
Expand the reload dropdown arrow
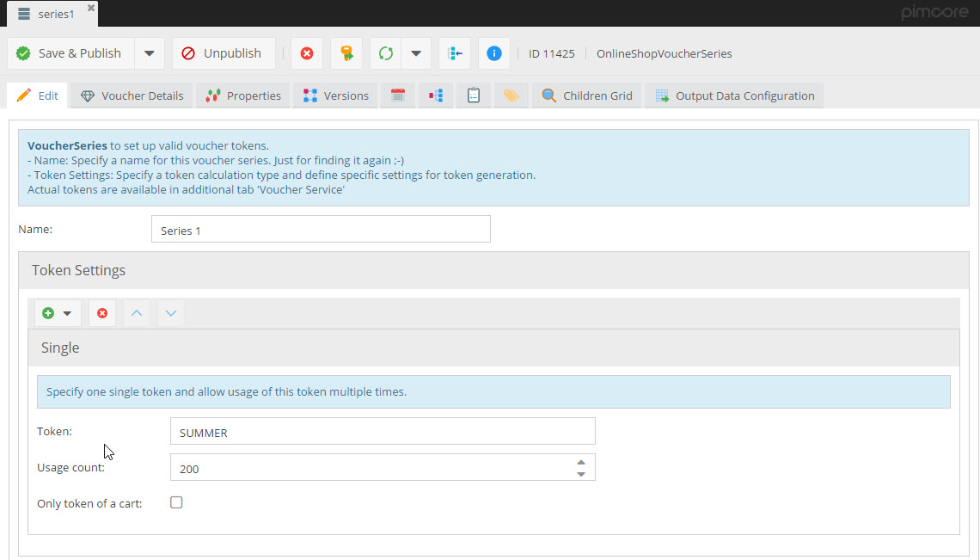(x=416, y=53)
